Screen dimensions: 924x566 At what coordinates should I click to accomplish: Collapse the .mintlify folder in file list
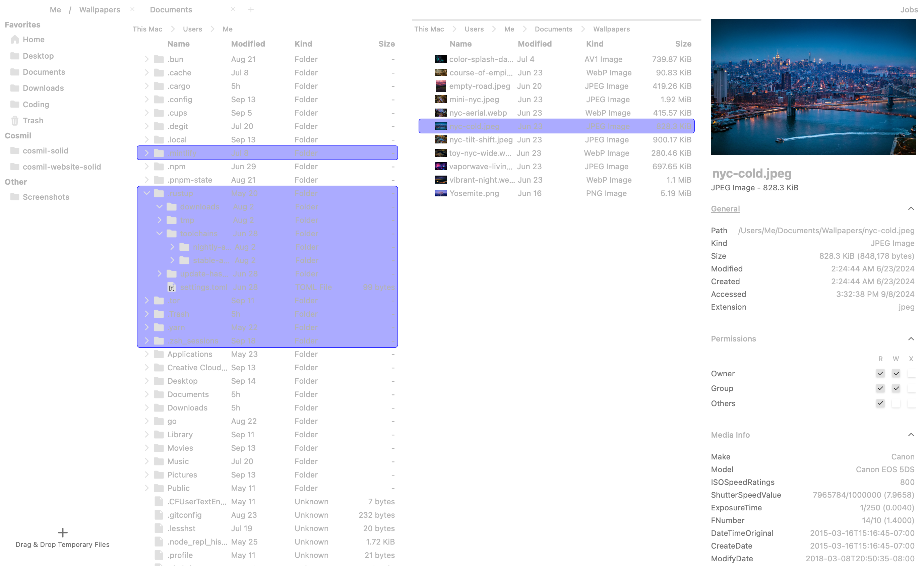click(146, 152)
